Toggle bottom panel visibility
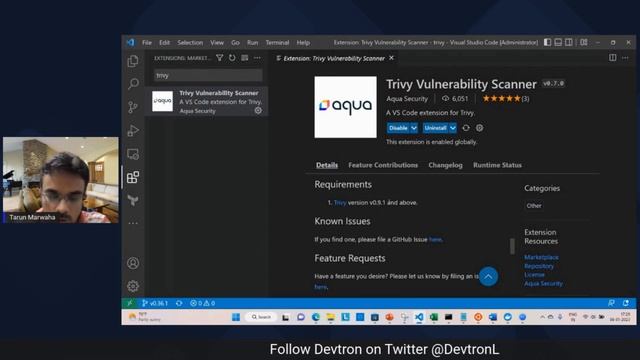 tap(558, 42)
